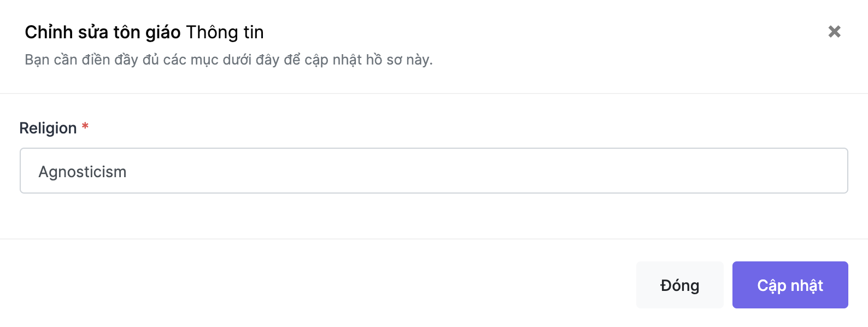Click the Agnosticism text in the field
Viewport: 868px width, 327px height.
(83, 172)
